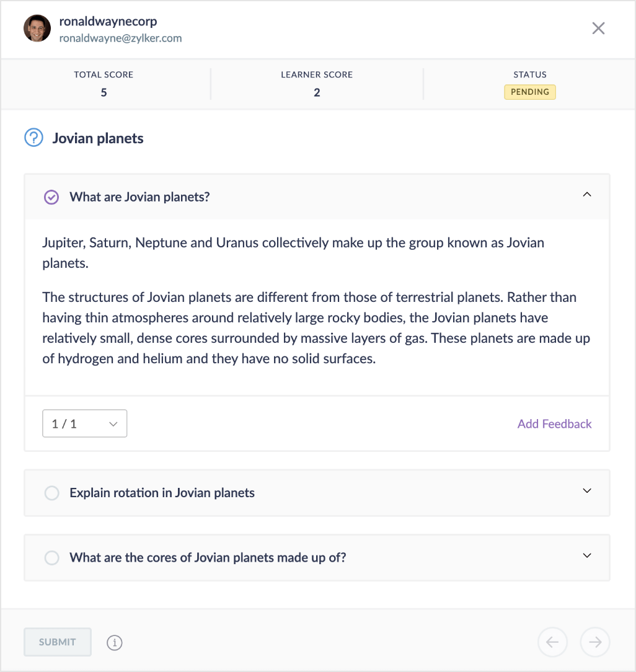
Task: Click the cores of Jovian planets question title
Action: click(208, 557)
